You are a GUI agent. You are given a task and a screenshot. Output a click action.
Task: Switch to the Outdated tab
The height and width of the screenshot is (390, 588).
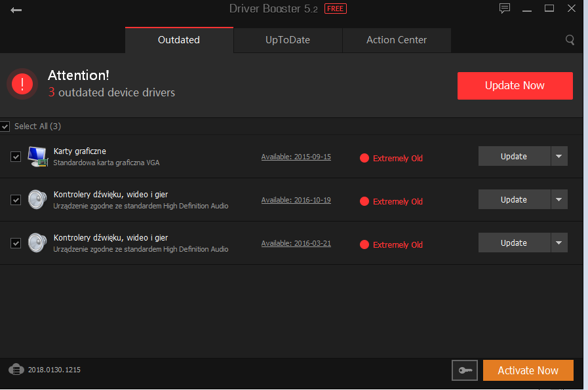179,40
